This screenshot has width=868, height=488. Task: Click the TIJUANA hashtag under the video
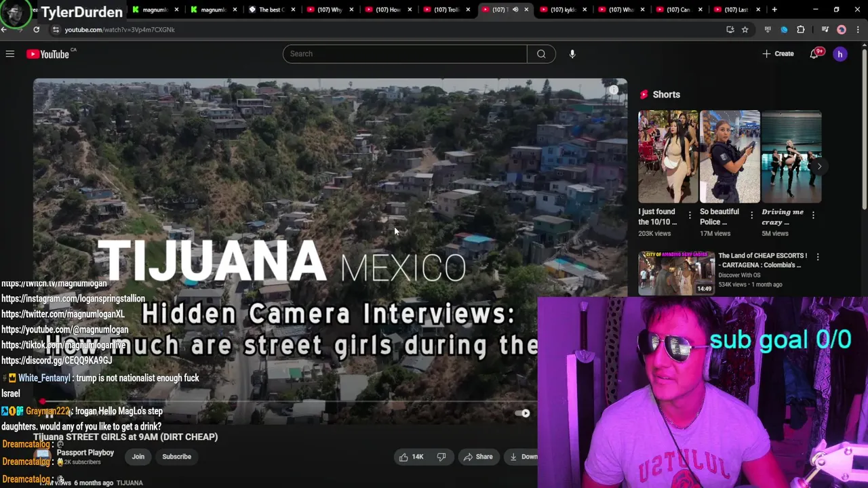click(130, 483)
